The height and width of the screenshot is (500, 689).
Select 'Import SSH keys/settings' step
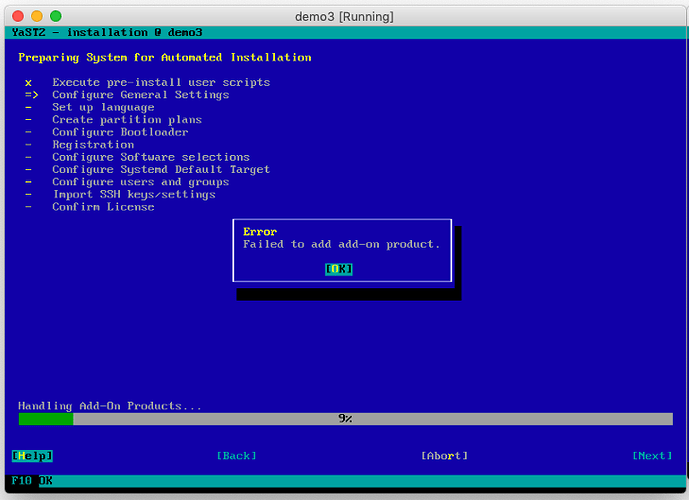click(134, 194)
